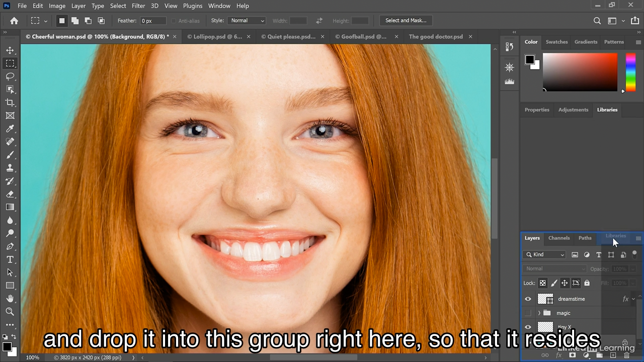Image resolution: width=644 pixels, height=362 pixels.
Task: Click the Select and Mask button
Action: pos(406,21)
